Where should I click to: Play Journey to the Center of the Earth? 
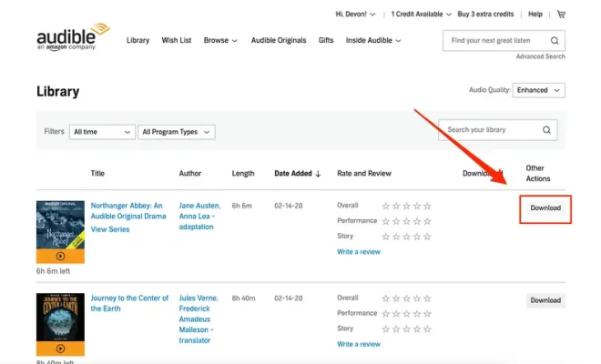(60, 349)
